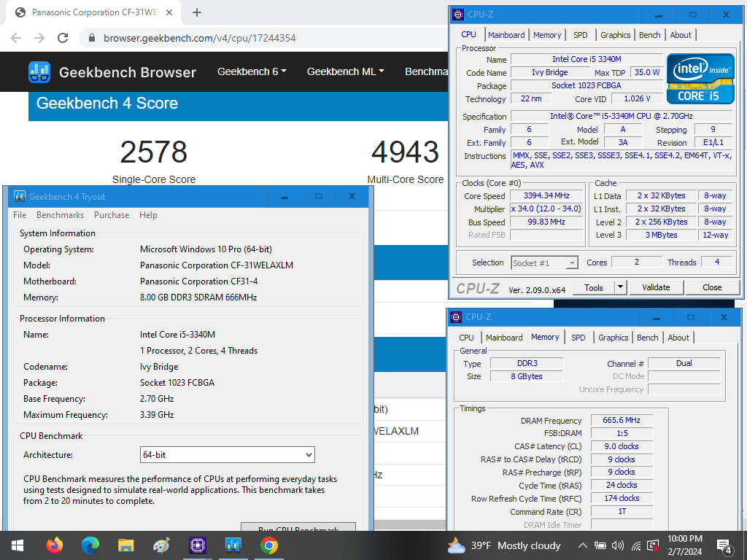Click the Close button in CPU-Z
This screenshot has height=560, width=747.
click(x=712, y=287)
